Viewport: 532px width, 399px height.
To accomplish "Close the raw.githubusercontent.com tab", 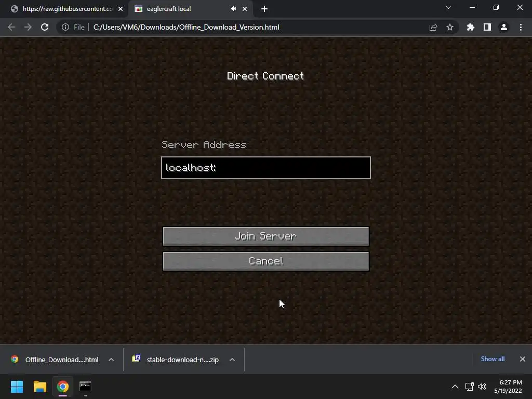I will point(121,9).
